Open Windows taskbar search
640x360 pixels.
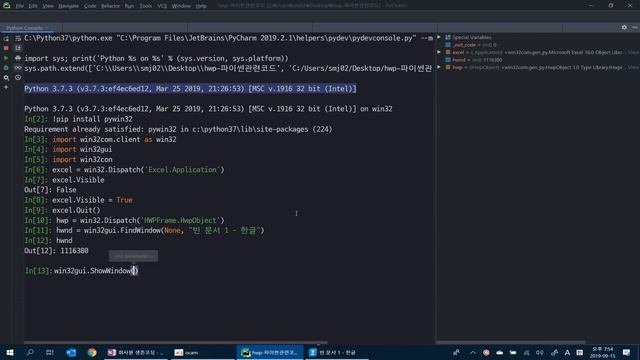pyautogui.click(x=30, y=352)
